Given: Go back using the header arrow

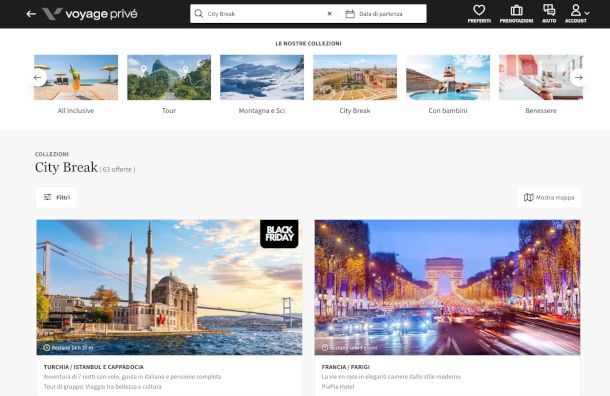Looking at the screenshot, I should click(x=31, y=14).
